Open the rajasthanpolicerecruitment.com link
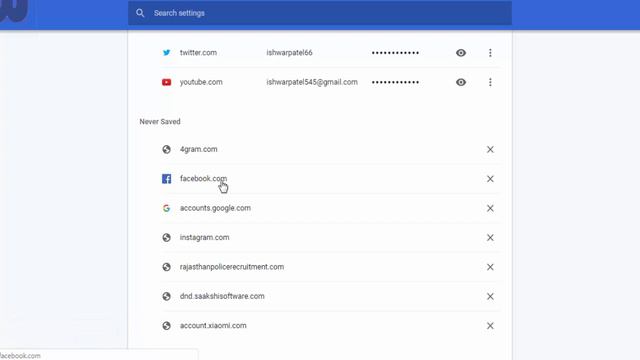640x360 pixels. tap(232, 267)
